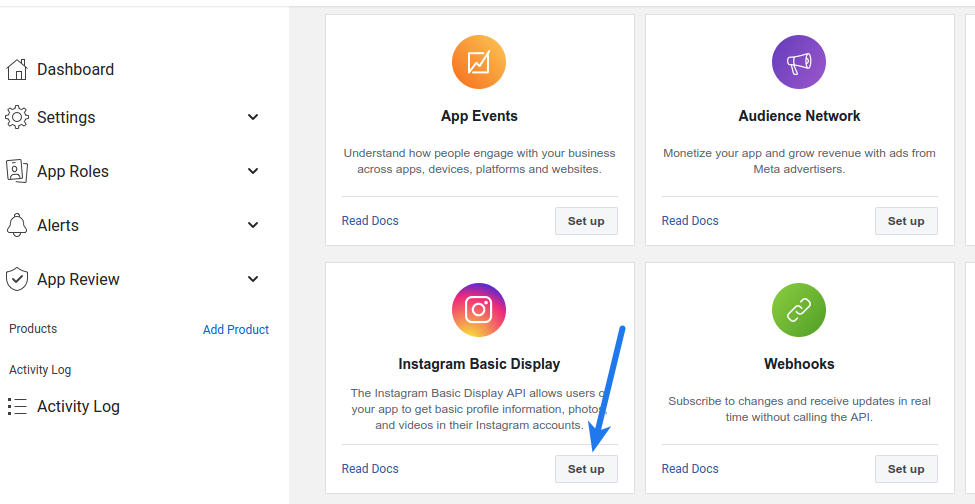Image resolution: width=975 pixels, height=504 pixels.
Task: Click the small Activity Log section label
Action: tap(40, 370)
